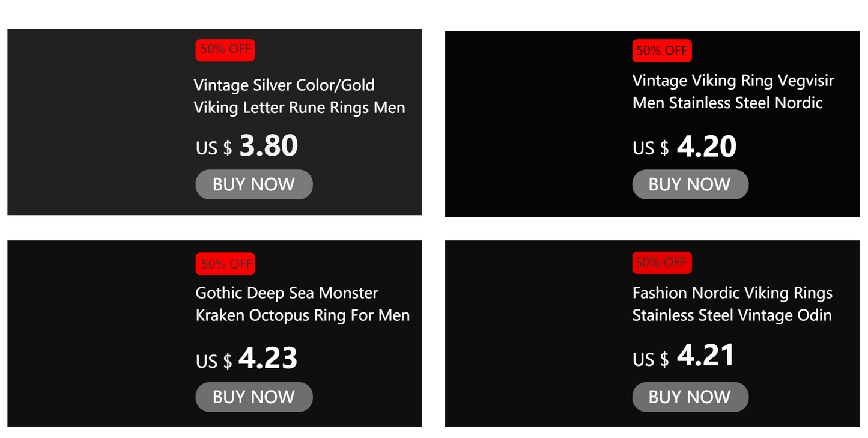Viewport: 868px width, 438px height.
Task: Open the Vintage Silver Color/Gold Viking Rune Rings title
Action: tap(299, 96)
